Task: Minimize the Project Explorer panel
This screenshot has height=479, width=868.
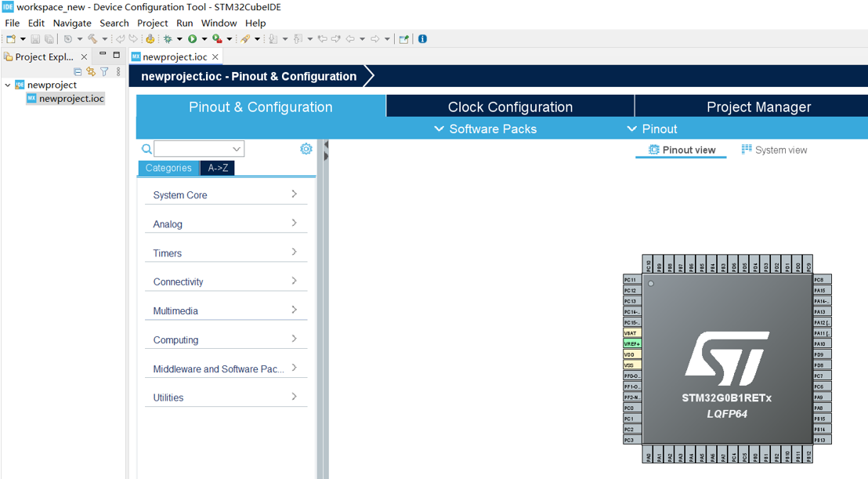Action: [x=103, y=54]
